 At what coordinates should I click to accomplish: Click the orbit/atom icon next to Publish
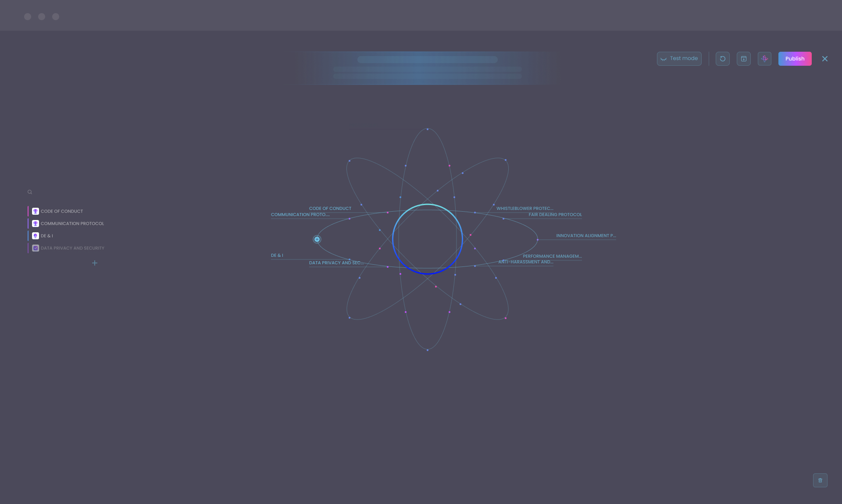[764, 58]
